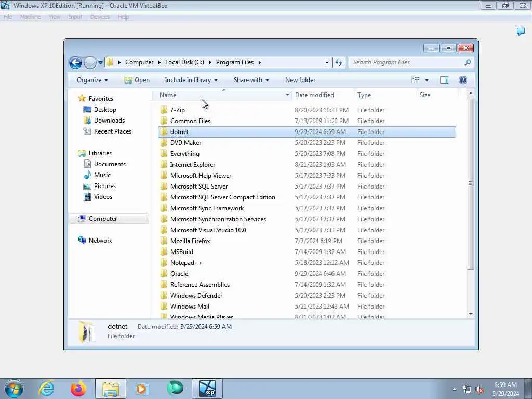Image resolution: width=532 pixels, height=399 pixels.
Task: Sort by Date modified column
Action: pos(314,95)
